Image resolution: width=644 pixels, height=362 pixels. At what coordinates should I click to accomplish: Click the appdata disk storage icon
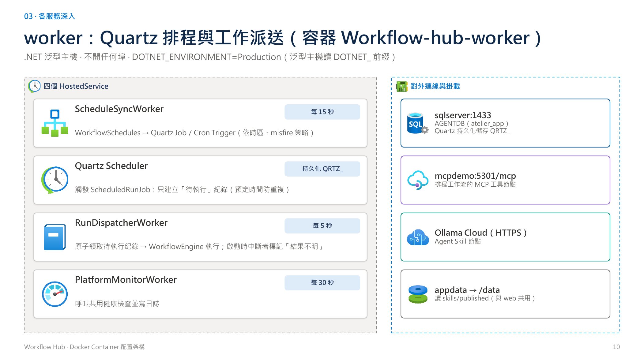pyautogui.click(x=418, y=294)
